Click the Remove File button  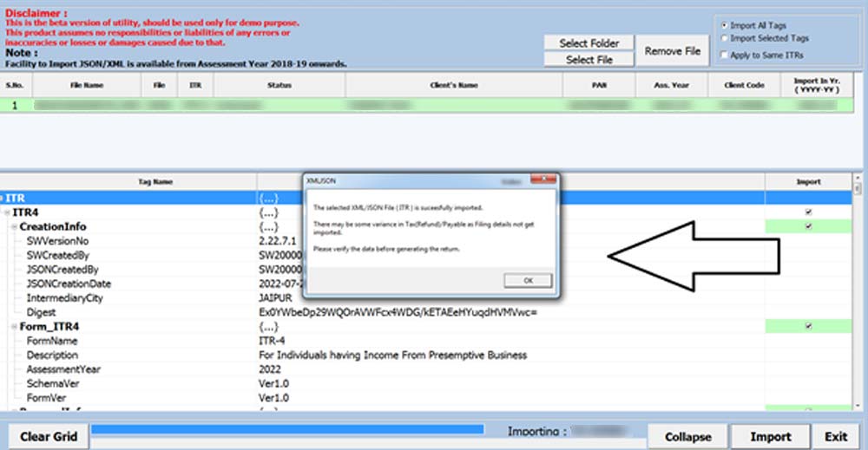[672, 51]
